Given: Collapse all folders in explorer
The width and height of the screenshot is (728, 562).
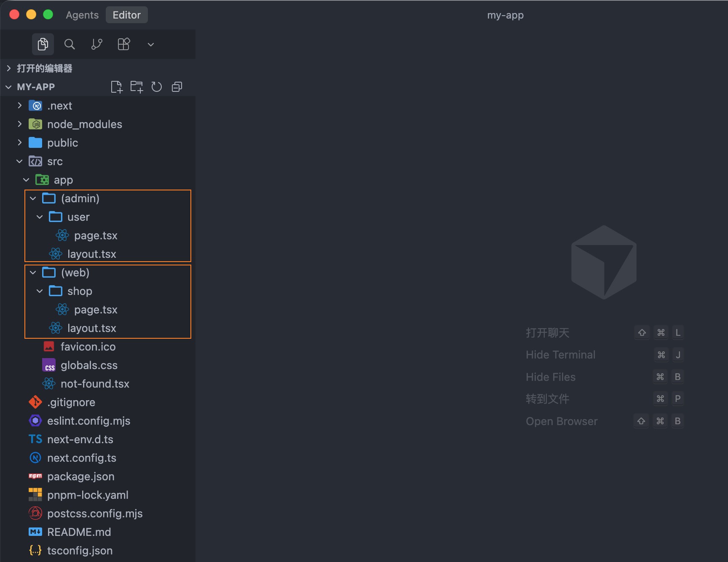Looking at the screenshot, I should coord(177,87).
